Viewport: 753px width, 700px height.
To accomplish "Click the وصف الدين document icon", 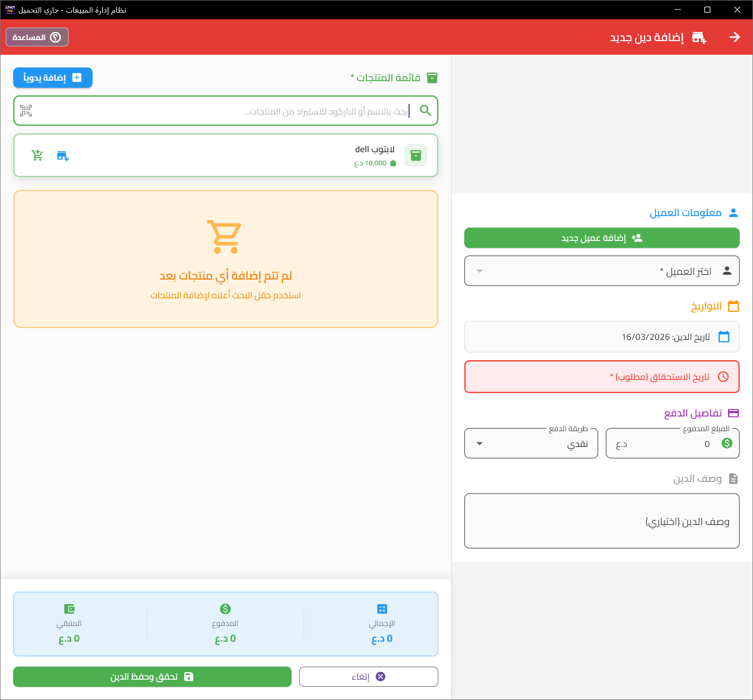I will click(733, 478).
